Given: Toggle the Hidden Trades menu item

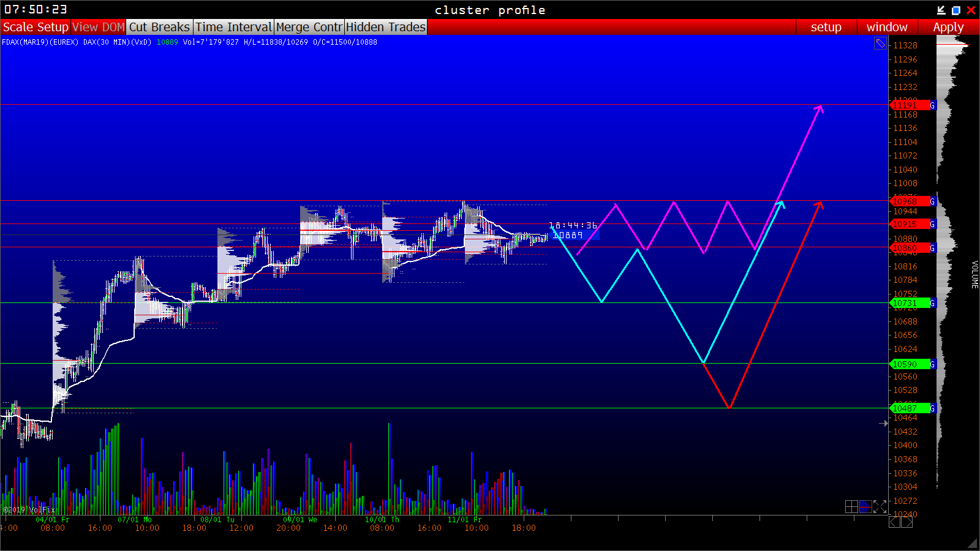Looking at the screenshot, I should 386,27.
